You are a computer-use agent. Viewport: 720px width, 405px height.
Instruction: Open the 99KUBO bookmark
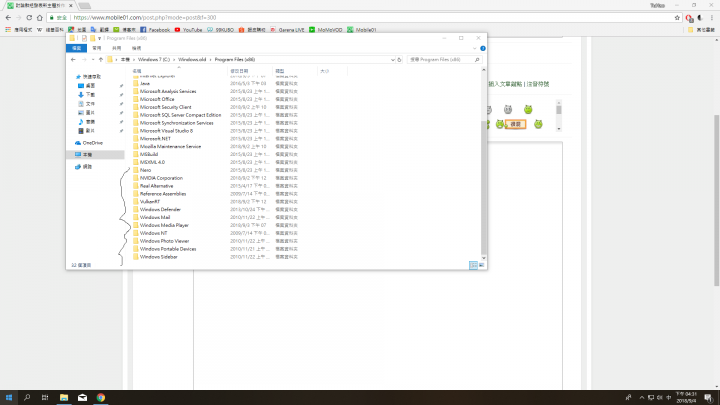tap(220, 30)
